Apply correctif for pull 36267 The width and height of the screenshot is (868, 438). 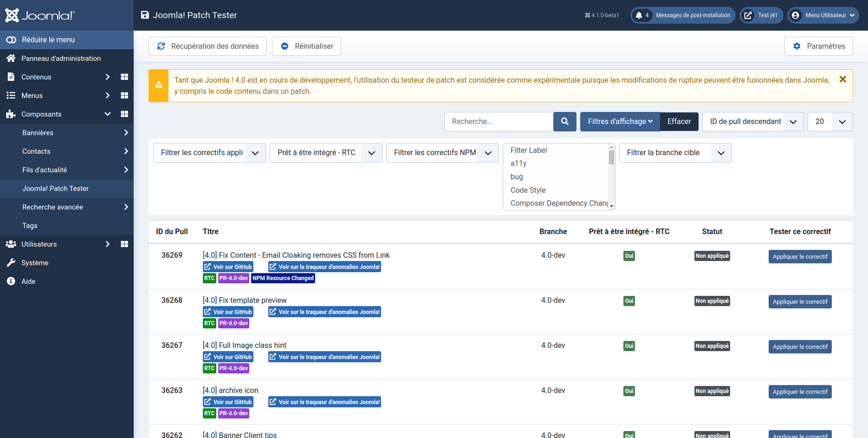800,347
